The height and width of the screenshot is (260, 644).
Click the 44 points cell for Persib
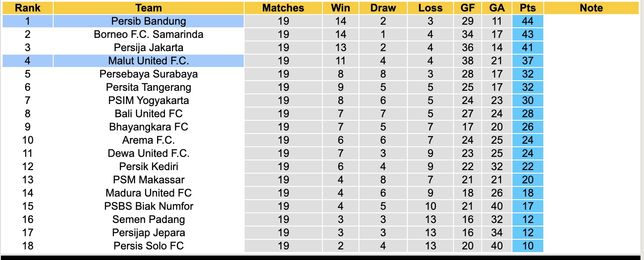(527, 21)
